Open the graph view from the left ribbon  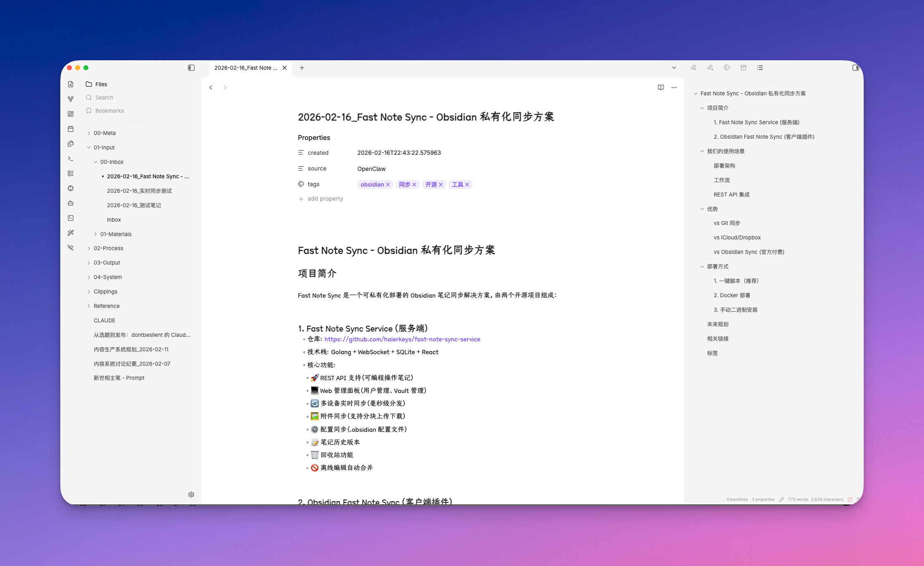(x=71, y=99)
